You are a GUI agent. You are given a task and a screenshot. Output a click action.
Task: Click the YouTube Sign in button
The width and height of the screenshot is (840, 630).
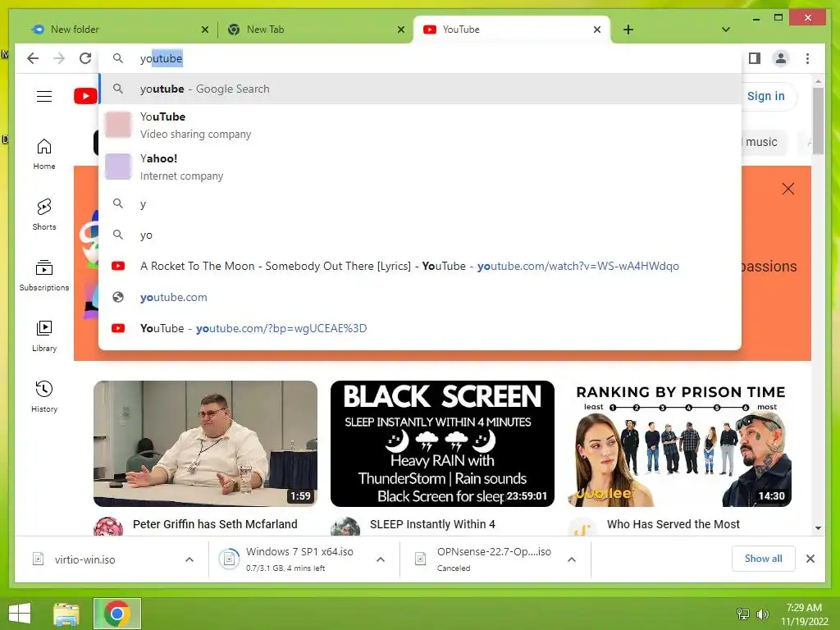765,97
